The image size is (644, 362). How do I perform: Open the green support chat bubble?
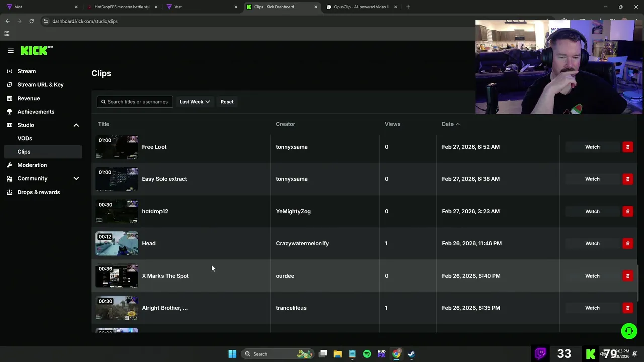tap(629, 331)
